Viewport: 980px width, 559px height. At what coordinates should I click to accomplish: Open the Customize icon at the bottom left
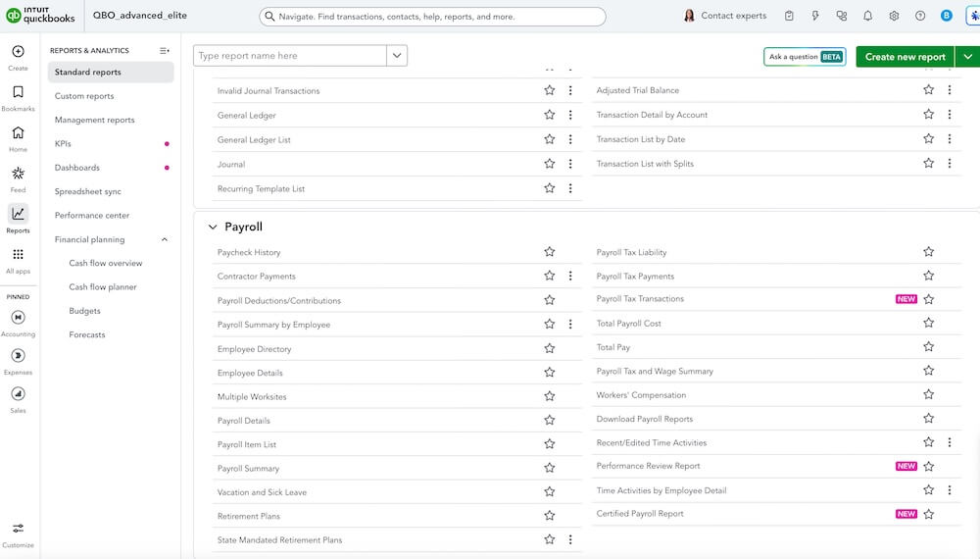coord(18,529)
